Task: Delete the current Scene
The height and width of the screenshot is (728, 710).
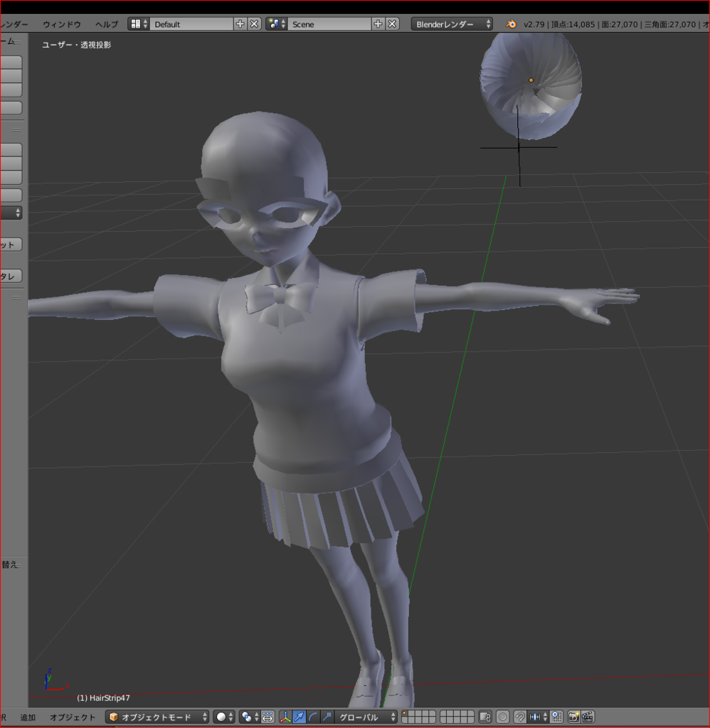Action: click(392, 24)
